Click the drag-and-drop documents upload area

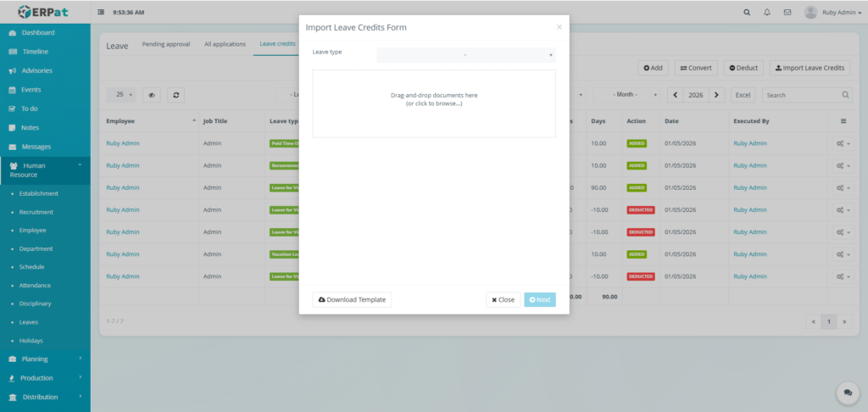434,103
